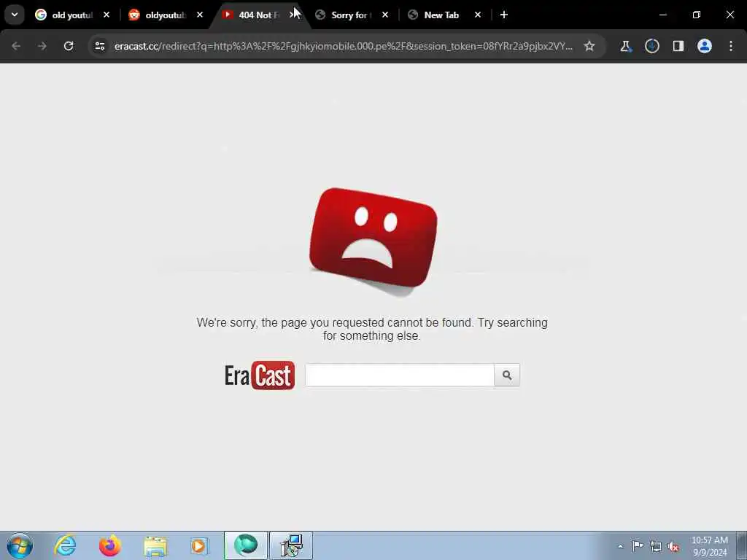This screenshot has height=560, width=747.
Task: Open the clock showing 10:57 AM
Action: click(710, 546)
